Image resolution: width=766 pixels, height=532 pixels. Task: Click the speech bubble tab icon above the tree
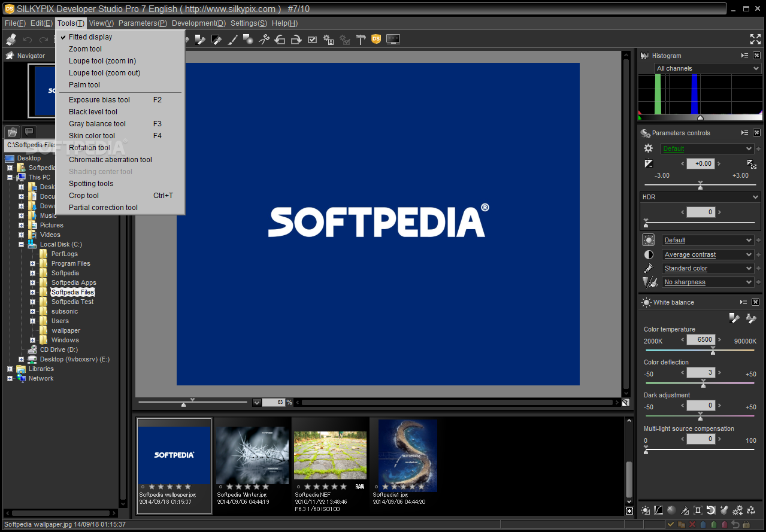point(29,132)
